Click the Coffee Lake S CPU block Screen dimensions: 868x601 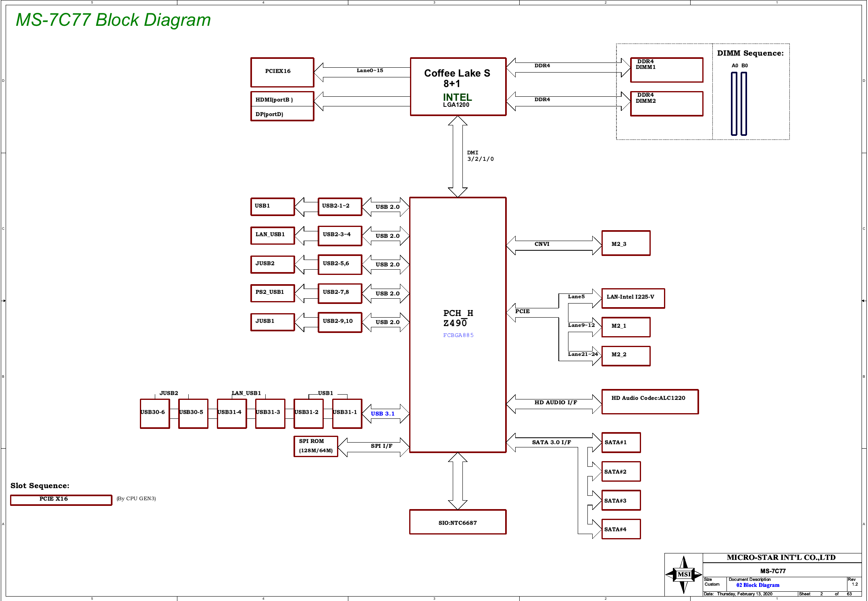pyautogui.click(x=458, y=86)
